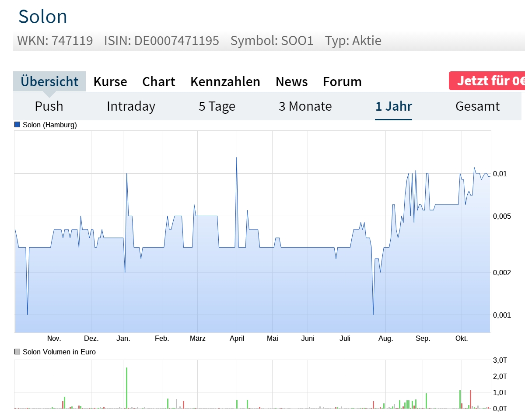The height and width of the screenshot is (420, 525).
Task: Switch to the Kurse tab
Action: pos(110,81)
